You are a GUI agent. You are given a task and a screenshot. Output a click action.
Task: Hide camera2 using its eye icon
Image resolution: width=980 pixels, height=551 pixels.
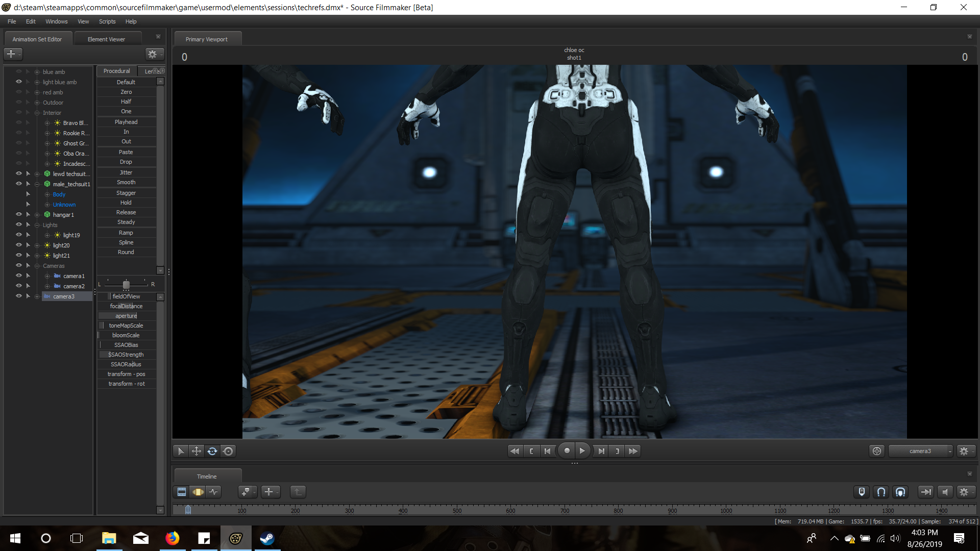(19, 286)
